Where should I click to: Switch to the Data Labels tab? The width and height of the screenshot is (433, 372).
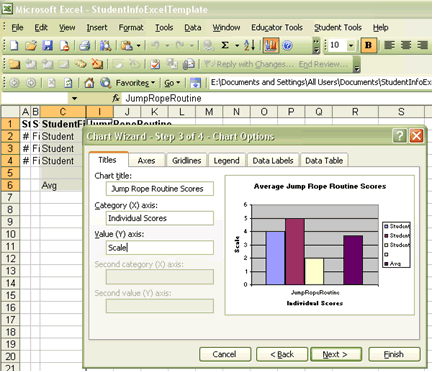[273, 161]
